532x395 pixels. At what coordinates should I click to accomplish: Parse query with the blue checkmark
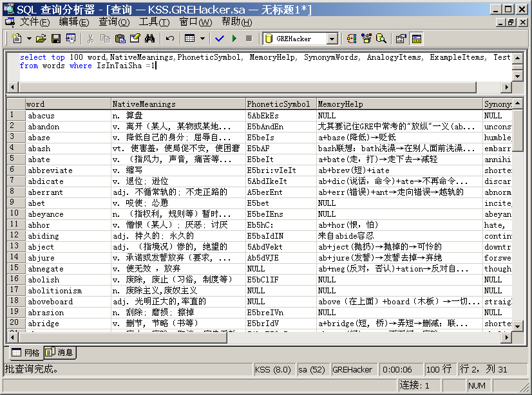(220, 39)
